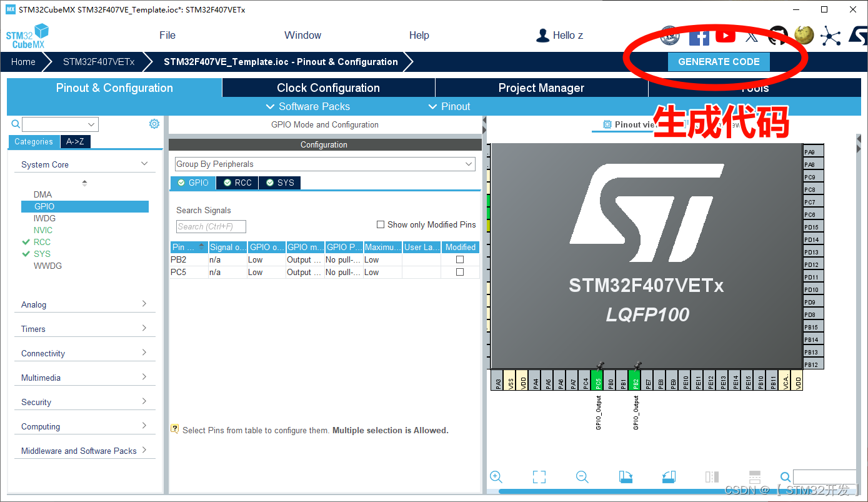Open the Window menu
The height and width of the screenshot is (502, 868).
pos(302,35)
